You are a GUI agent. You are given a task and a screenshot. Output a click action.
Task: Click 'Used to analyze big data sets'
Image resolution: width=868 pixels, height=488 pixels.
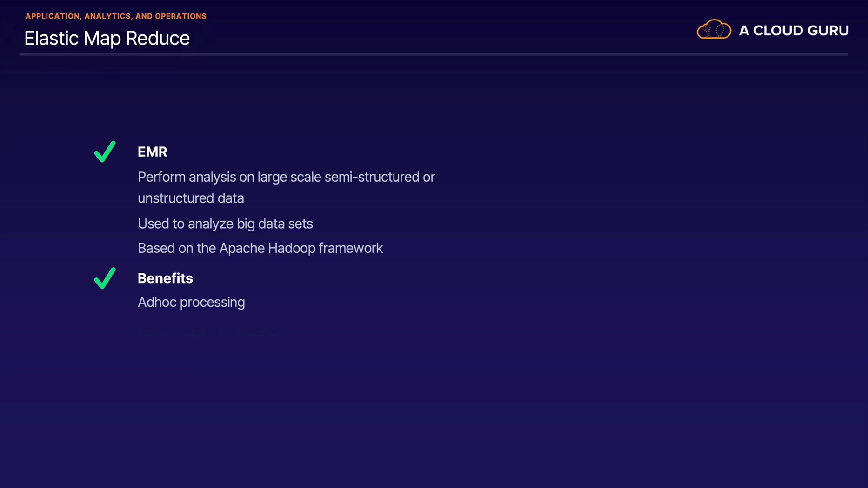[225, 224]
